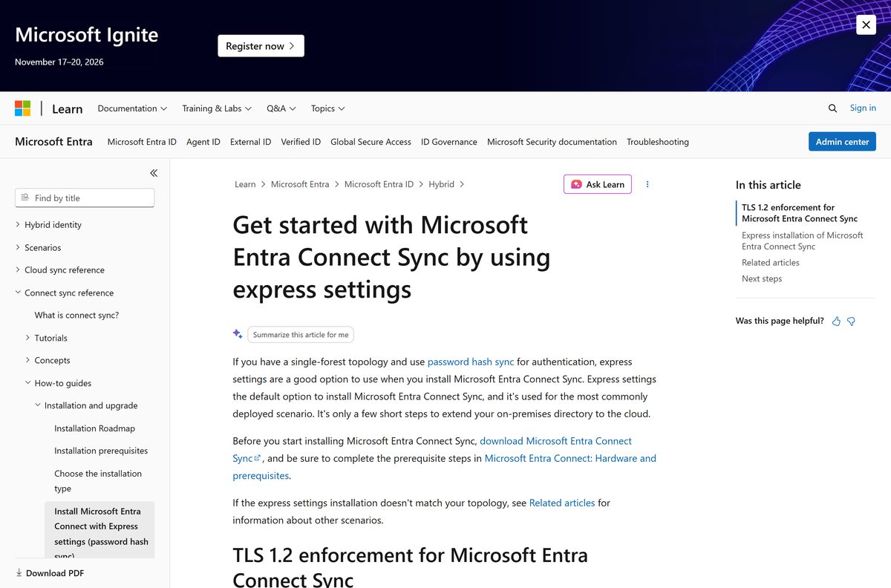This screenshot has height=588, width=891.
Task: Click the Download PDF arrow icon
Action: [x=19, y=573]
